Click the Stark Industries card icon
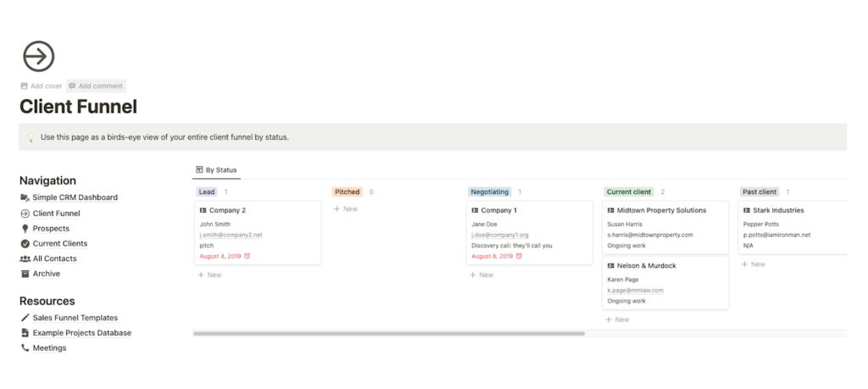The height and width of the screenshot is (389, 868). 747,210
